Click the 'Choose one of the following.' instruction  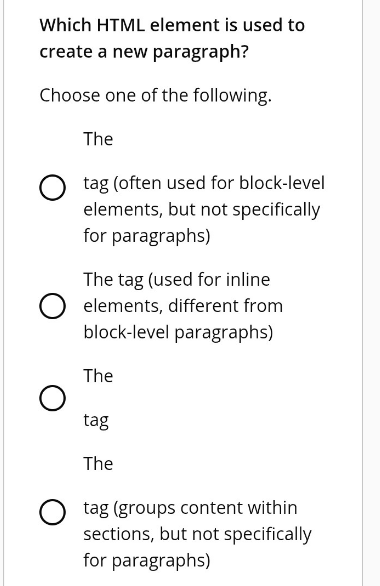tap(155, 96)
